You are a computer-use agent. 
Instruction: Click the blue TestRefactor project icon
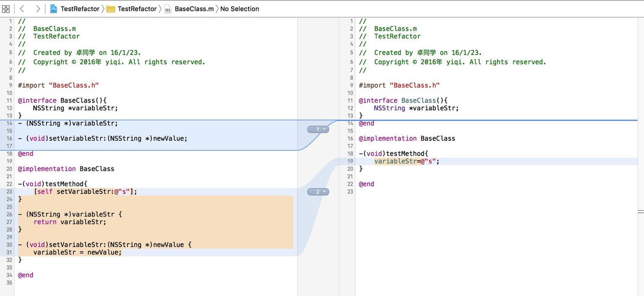(53, 9)
